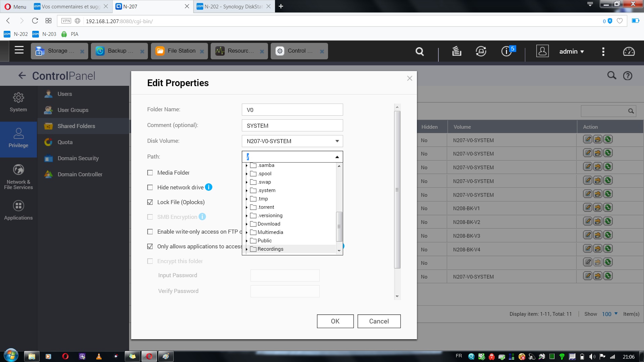The image size is (644, 362).
Task: Enable write-only access on FTP checkbox
Action: tap(150, 232)
